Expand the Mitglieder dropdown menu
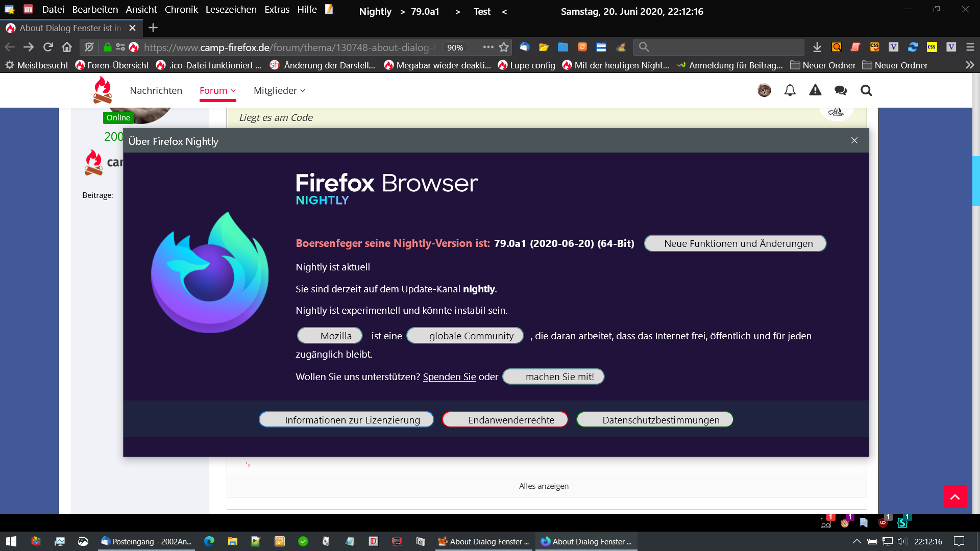The image size is (980, 551). pos(279,90)
